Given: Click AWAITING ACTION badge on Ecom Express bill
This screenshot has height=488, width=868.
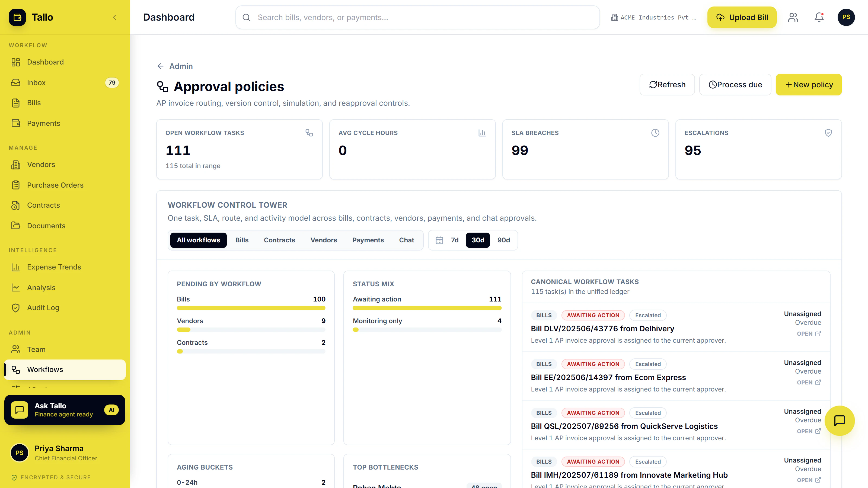Looking at the screenshot, I should pyautogui.click(x=593, y=364).
